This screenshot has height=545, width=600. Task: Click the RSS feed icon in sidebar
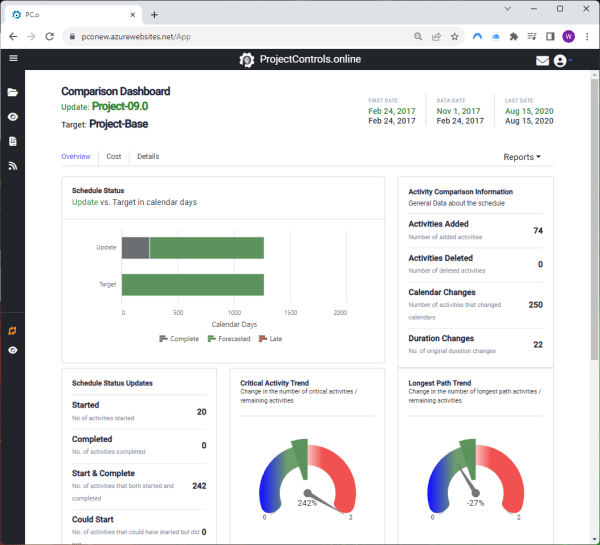[x=13, y=166]
